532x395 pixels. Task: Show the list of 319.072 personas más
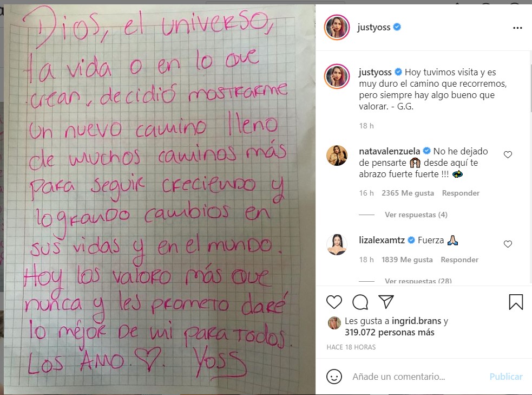(x=390, y=332)
